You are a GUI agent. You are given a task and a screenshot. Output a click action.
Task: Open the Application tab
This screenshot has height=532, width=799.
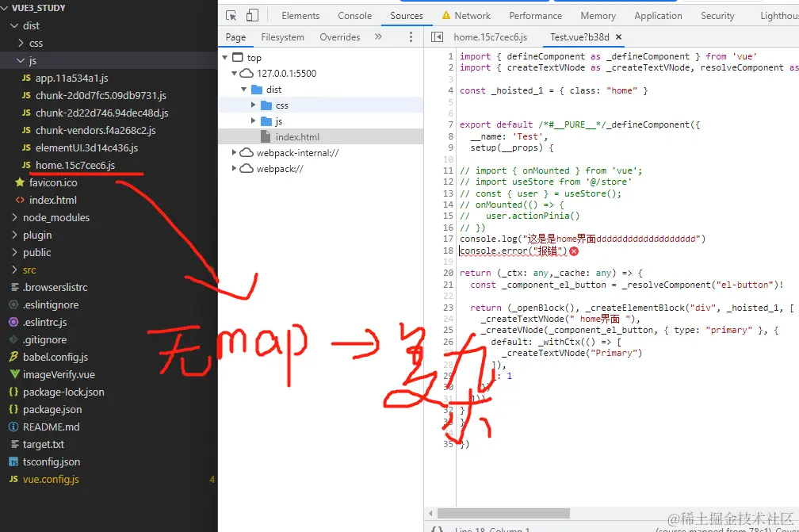coord(658,16)
